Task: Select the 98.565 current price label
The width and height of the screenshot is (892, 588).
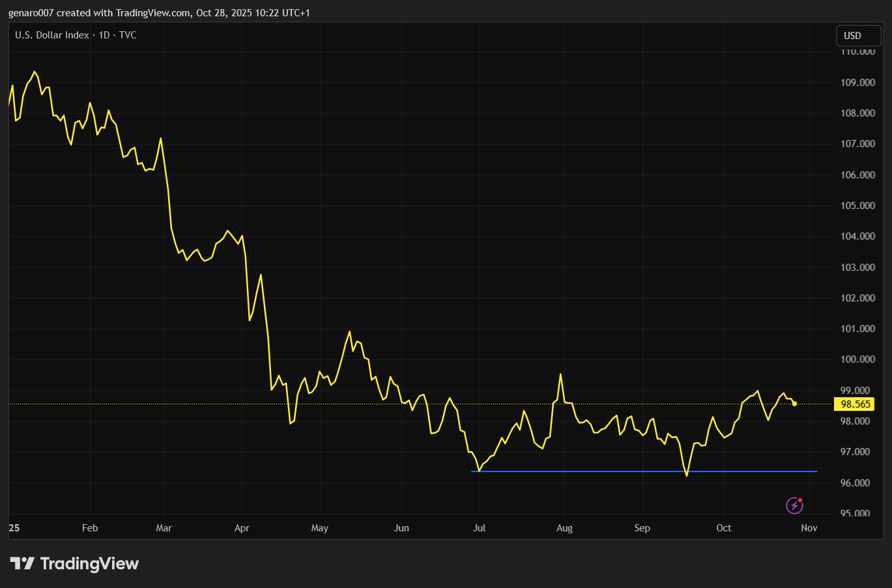Action: [x=856, y=404]
